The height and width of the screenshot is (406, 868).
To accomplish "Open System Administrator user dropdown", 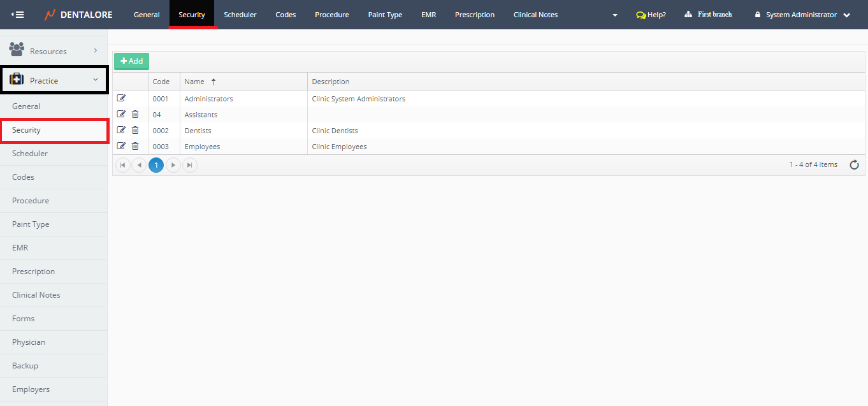I will 802,15.
